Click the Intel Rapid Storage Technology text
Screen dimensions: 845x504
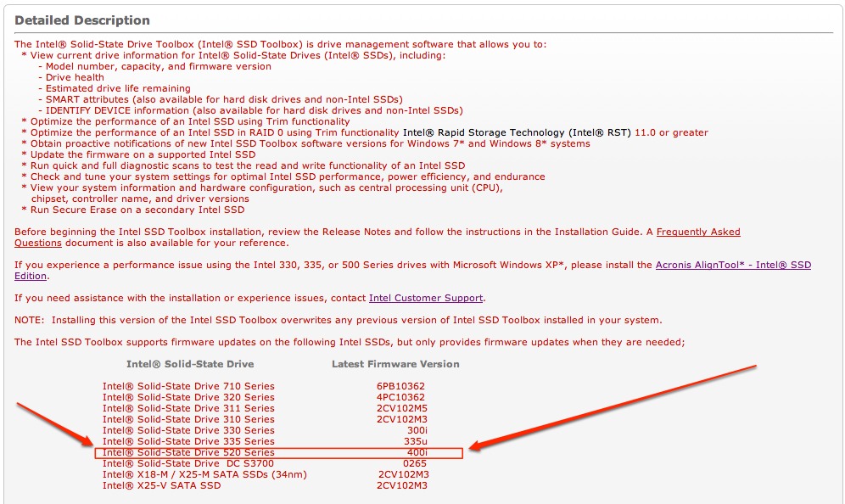[x=517, y=132]
